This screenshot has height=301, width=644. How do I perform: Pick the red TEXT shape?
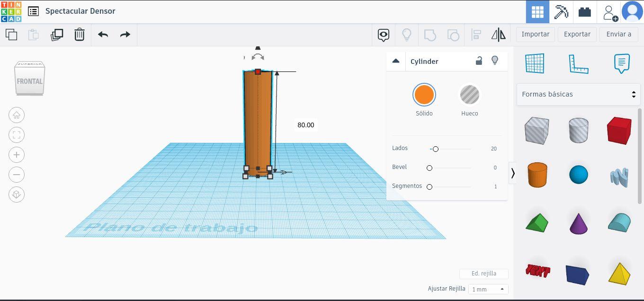537,271
